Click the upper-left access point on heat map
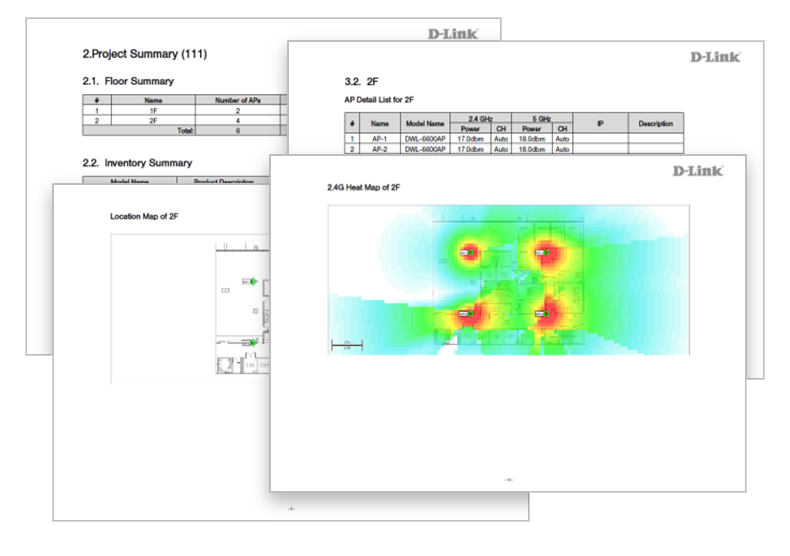The width and height of the screenshot is (790, 556). (466, 254)
